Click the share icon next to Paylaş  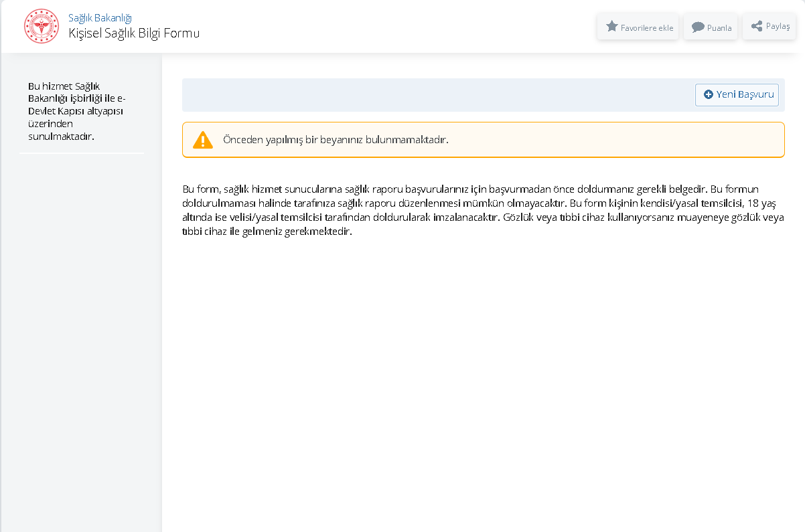pyautogui.click(x=757, y=26)
